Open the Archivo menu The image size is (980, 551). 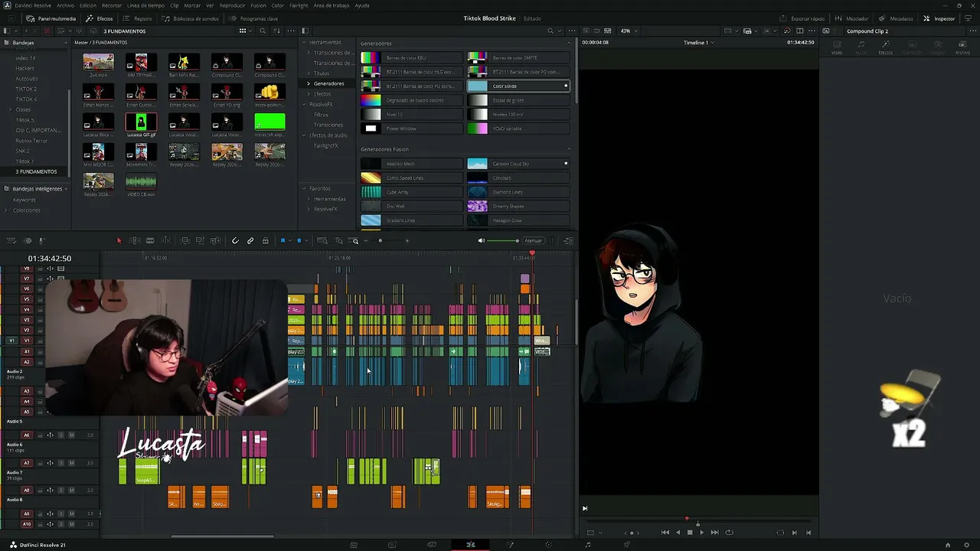(66, 5)
